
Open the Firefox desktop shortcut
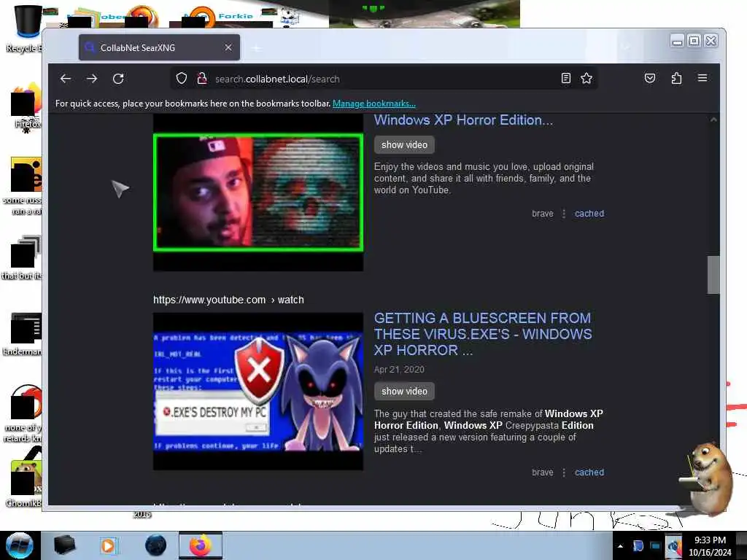(26, 107)
